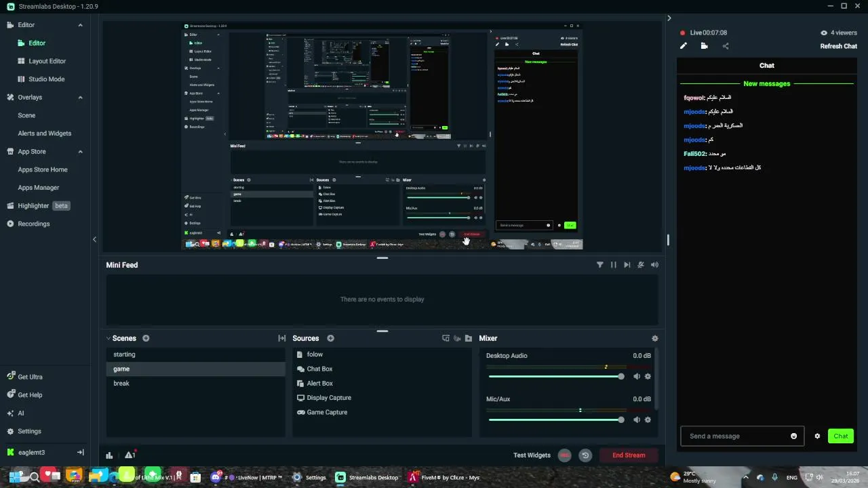
Task: Select the game scene
Action: tap(196, 369)
